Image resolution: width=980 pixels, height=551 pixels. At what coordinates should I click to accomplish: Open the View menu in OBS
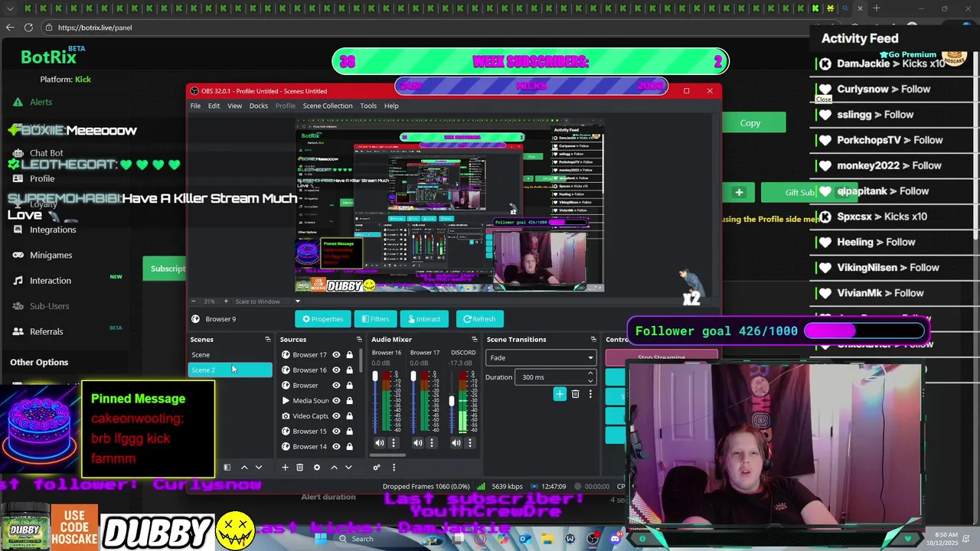tap(234, 106)
